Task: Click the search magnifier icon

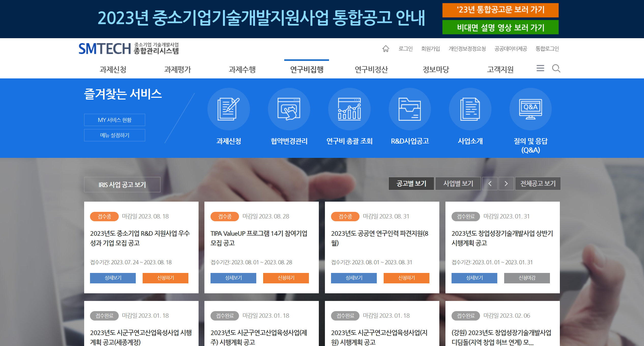Action: [x=556, y=68]
